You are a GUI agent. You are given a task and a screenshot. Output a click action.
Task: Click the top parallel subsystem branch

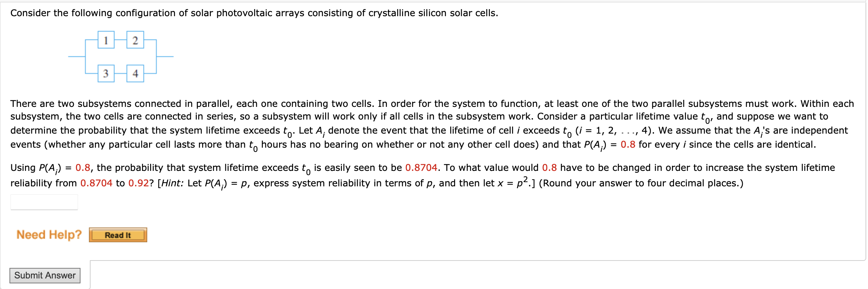(x=120, y=40)
